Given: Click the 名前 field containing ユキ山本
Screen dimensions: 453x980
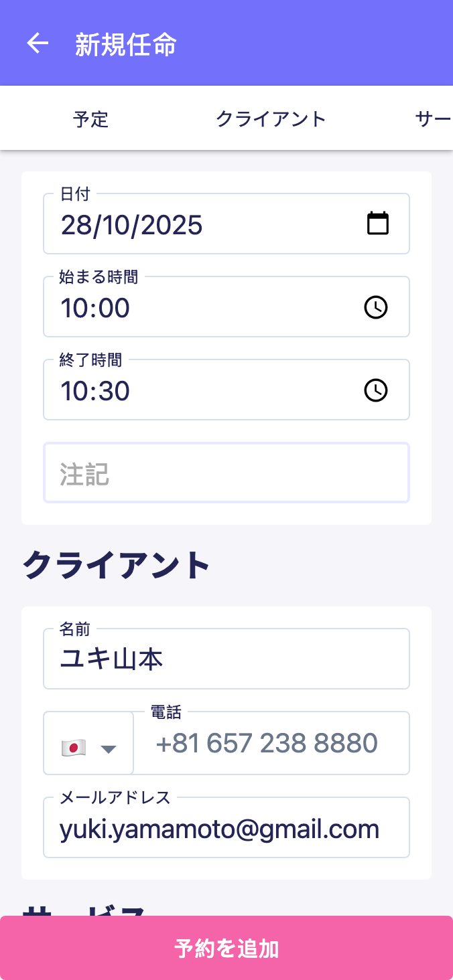Looking at the screenshot, I should click(226, 660).
